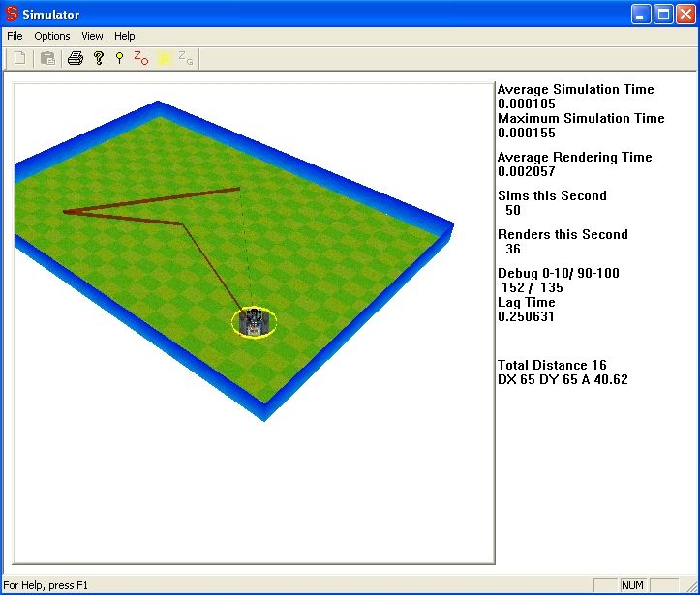This screenshot has height=595, width=700.
Task: Click the Paste clipboard toolbar icon
Action: click(x=46, y=59)
